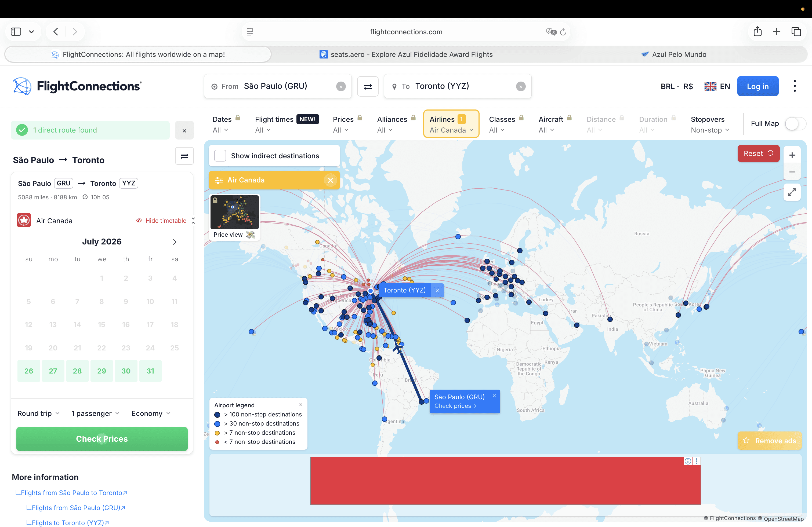Select July 26 in the timetable
The image size is (812, 527).
point(29,371)
